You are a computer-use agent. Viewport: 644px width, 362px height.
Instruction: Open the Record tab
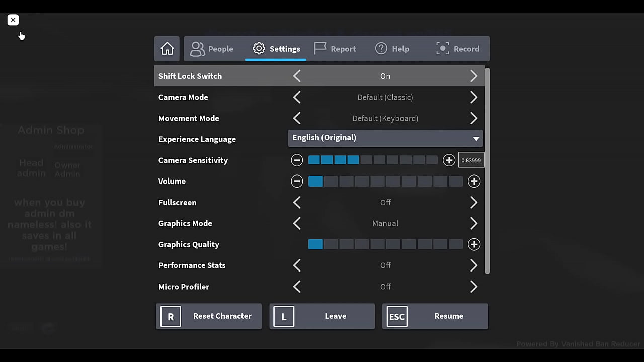[457, 49]
